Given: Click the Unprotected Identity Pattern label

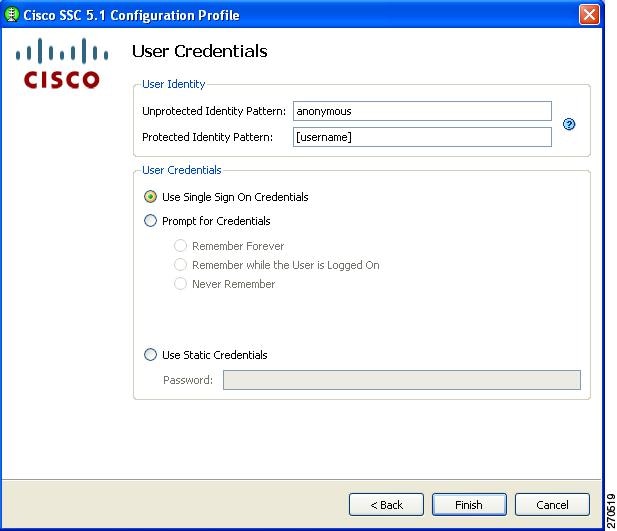Looking at the screenshot, I should [x=214, y=111].
